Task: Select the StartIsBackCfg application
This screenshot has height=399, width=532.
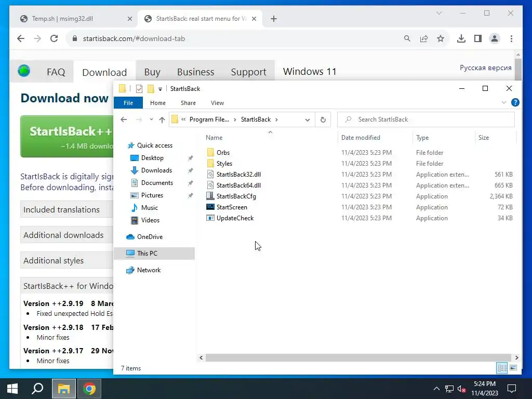Action: (x=236, y=196)
